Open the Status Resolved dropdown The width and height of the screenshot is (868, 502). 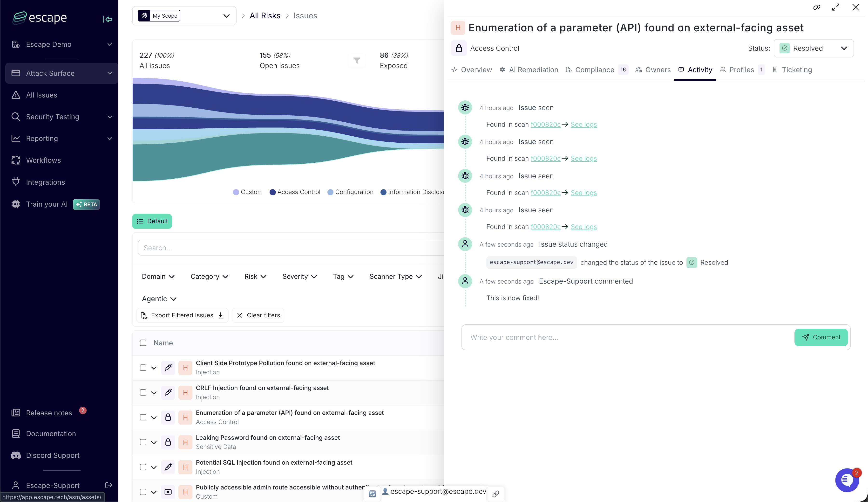coord(814,48)
